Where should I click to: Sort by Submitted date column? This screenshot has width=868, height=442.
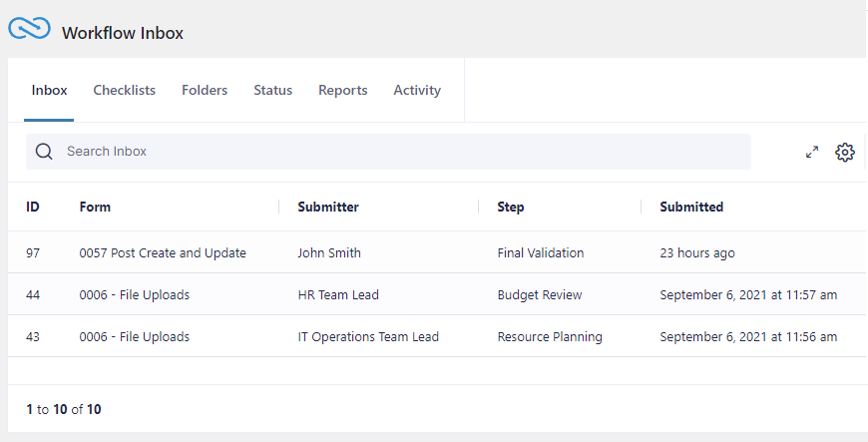pos(691,207)
